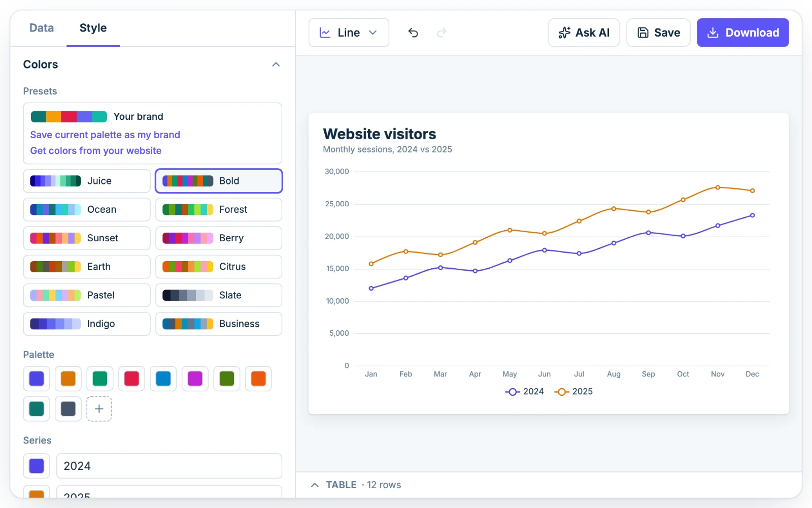Click the Website visitors chart title
Viewport: 812px width, 508px height.
380,134
